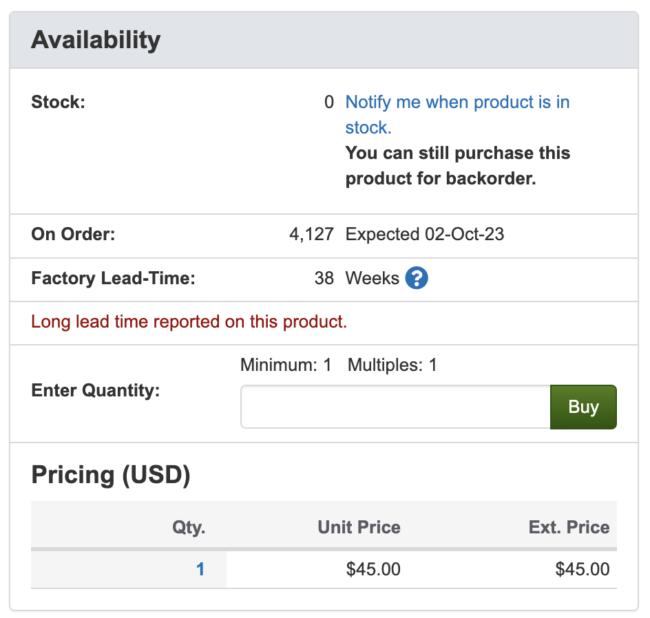Click the bold backorder purchase notice

point(457,166)
